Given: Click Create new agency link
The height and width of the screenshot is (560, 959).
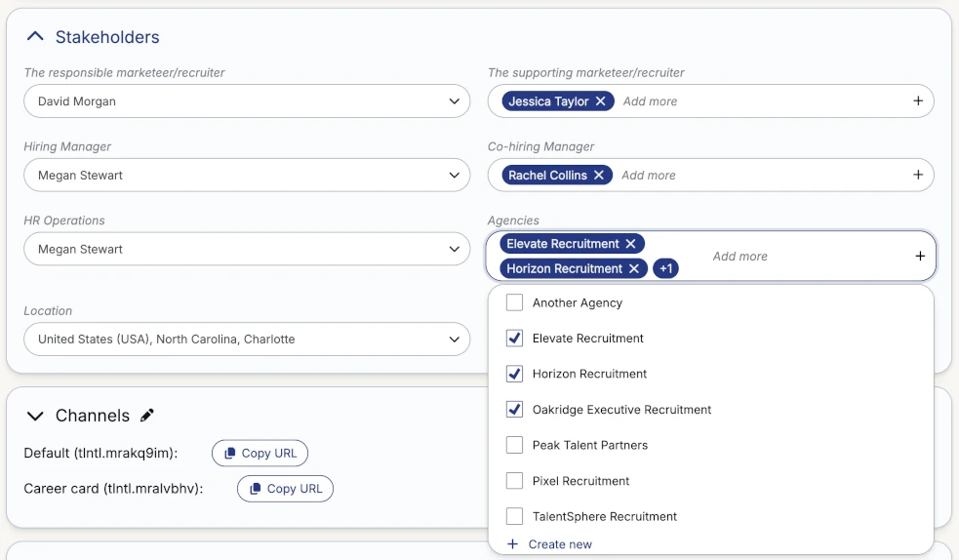Looking at the screenshot, I should 550,544.
